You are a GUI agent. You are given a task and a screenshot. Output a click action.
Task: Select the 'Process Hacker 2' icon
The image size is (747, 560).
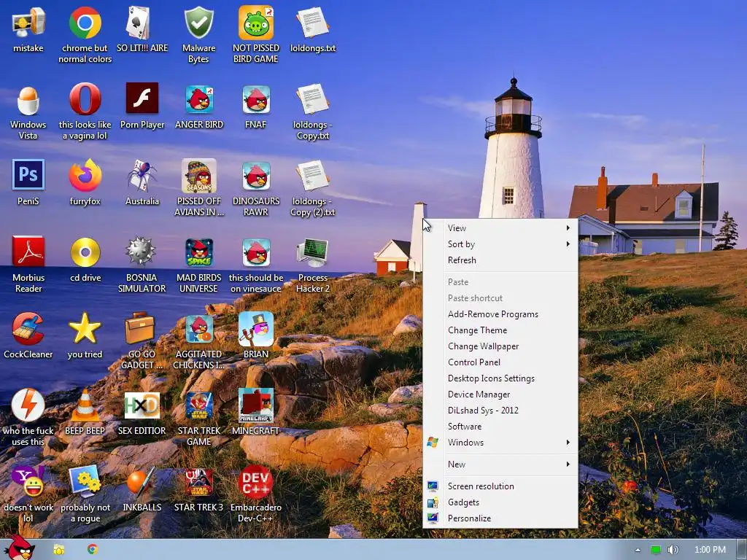pos(312,252)
